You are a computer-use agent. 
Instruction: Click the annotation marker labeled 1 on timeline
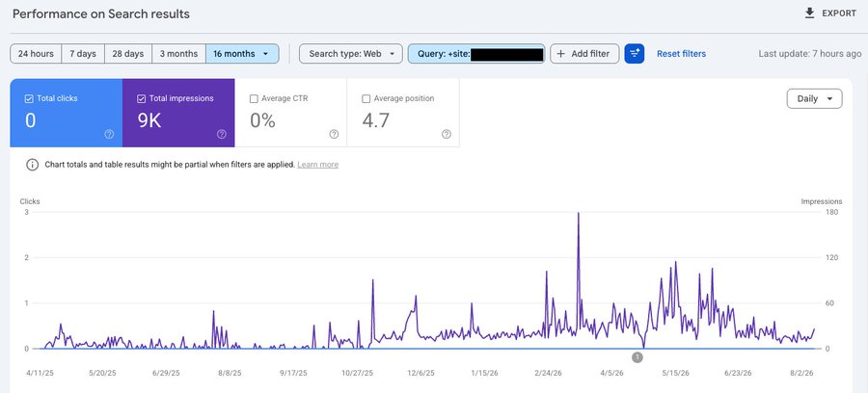(637, 357)
